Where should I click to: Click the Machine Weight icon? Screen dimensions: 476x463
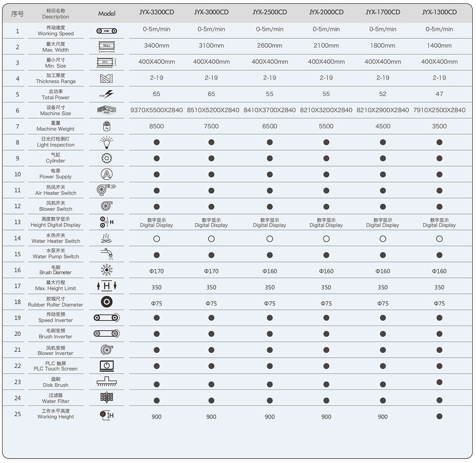click(x=106, y=126)
